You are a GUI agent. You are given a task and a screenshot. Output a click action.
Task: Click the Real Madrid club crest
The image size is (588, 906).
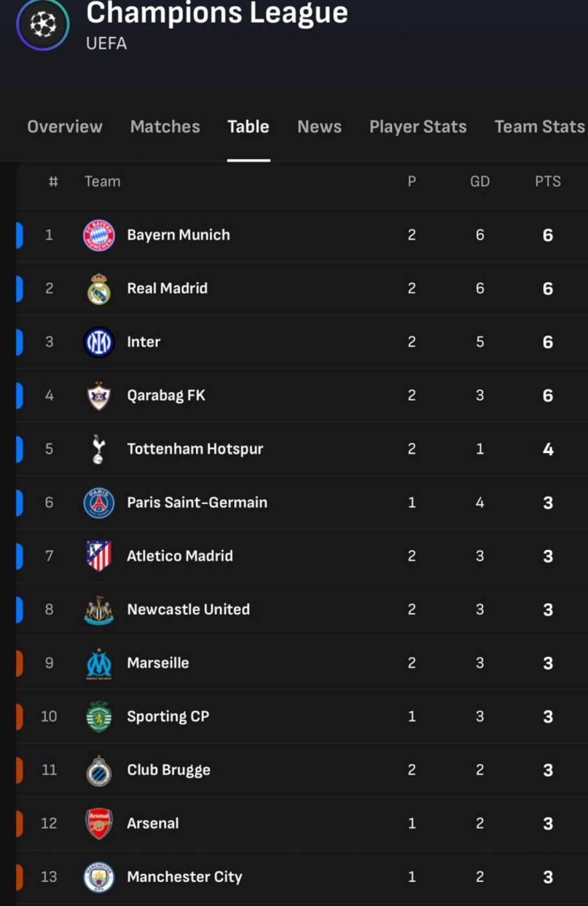99,289
